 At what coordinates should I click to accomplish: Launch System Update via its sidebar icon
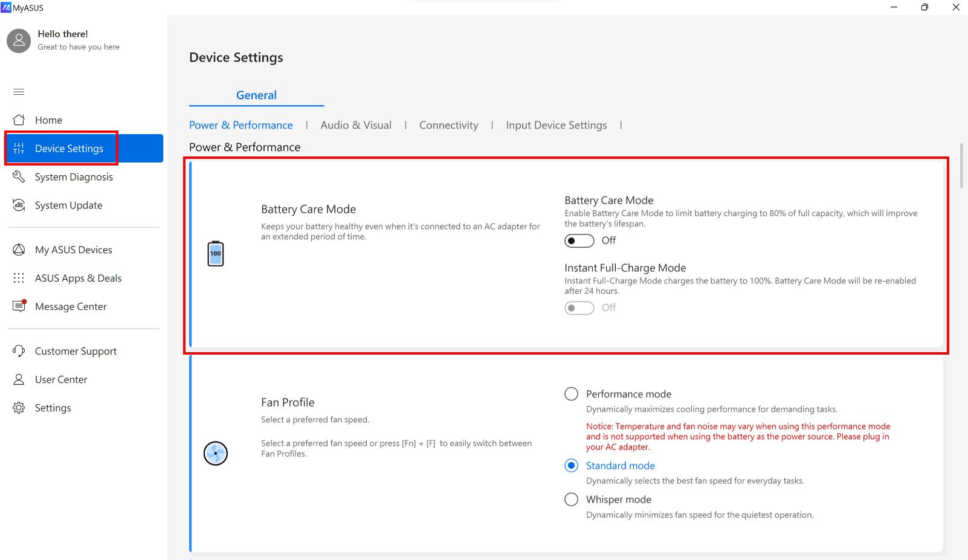click(19, 205)
